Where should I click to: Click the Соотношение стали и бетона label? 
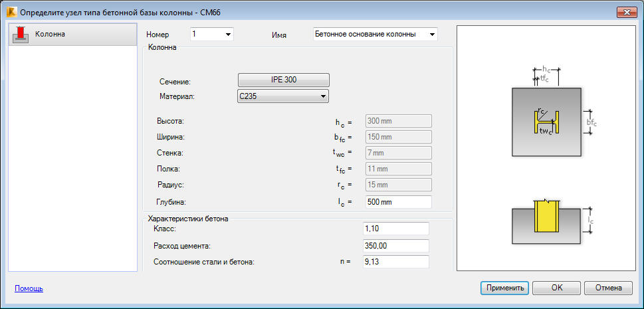[204, 262]
